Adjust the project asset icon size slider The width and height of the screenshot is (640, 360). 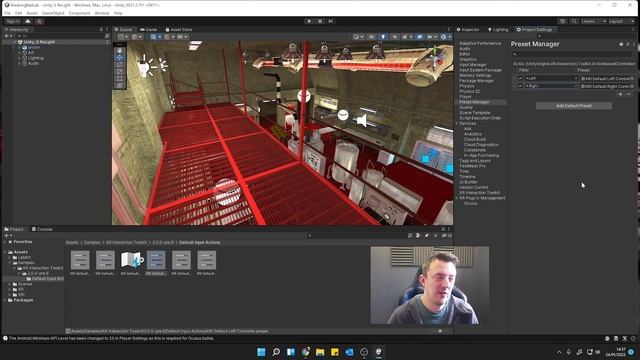pyautogui.click(x=440, y=331)
